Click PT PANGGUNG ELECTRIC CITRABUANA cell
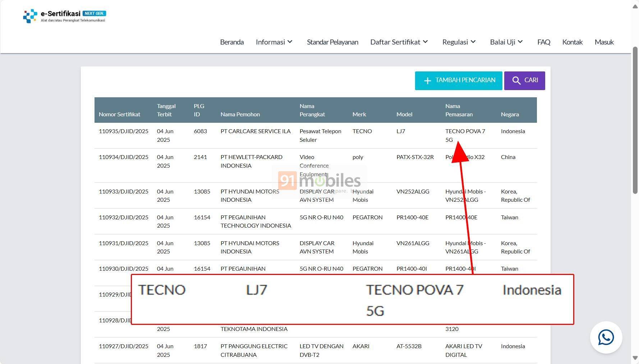 (254, 350)
